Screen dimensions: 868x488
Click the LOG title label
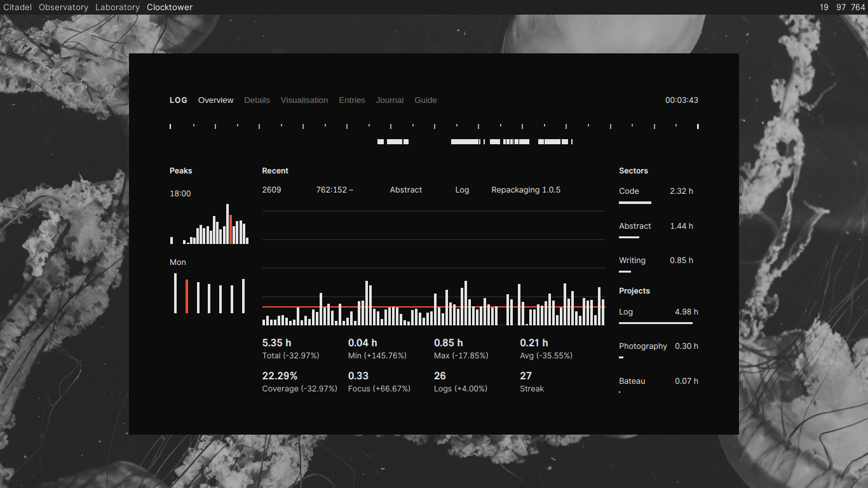tap(178, 100)
